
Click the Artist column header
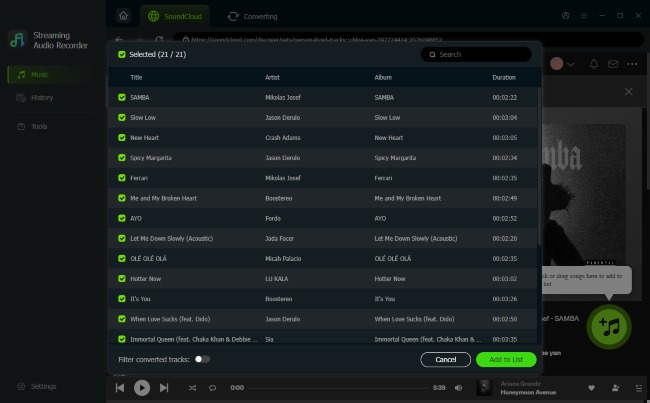pyautogui.click(x=272, y=77)
